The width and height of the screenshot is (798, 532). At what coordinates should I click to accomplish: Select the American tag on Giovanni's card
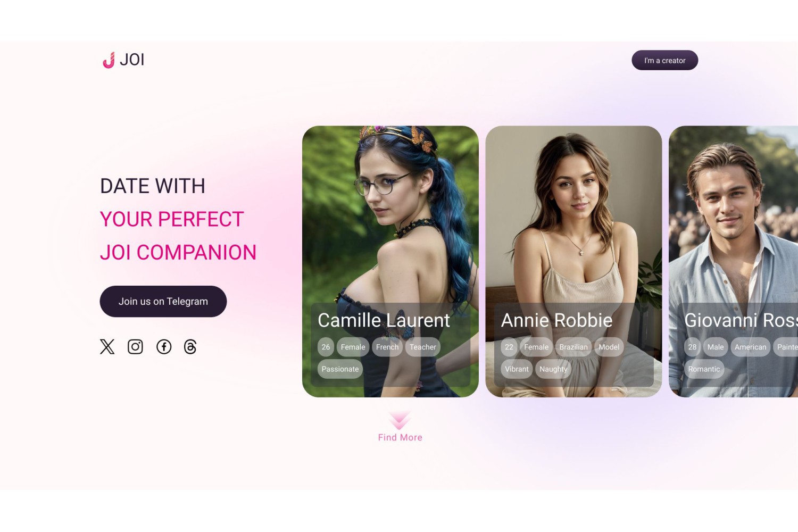coord(750,347)
